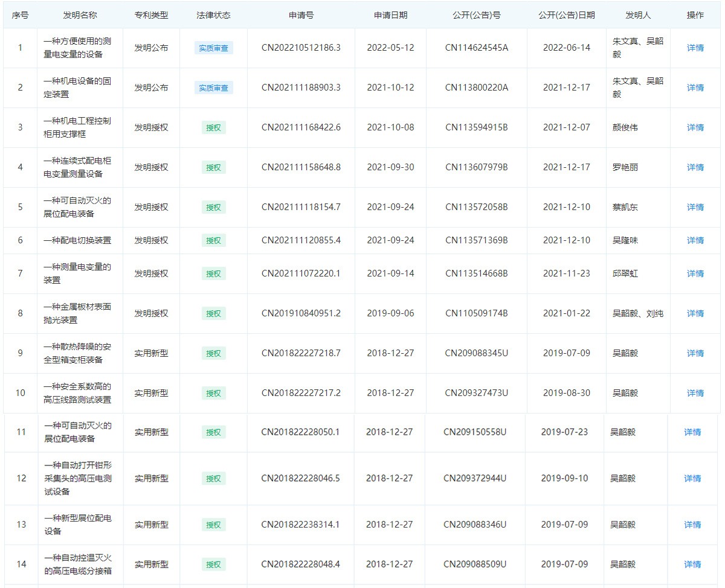Click the 实质审查 badge in row 2
Screen dimensions: 725x588
[213, 88]
